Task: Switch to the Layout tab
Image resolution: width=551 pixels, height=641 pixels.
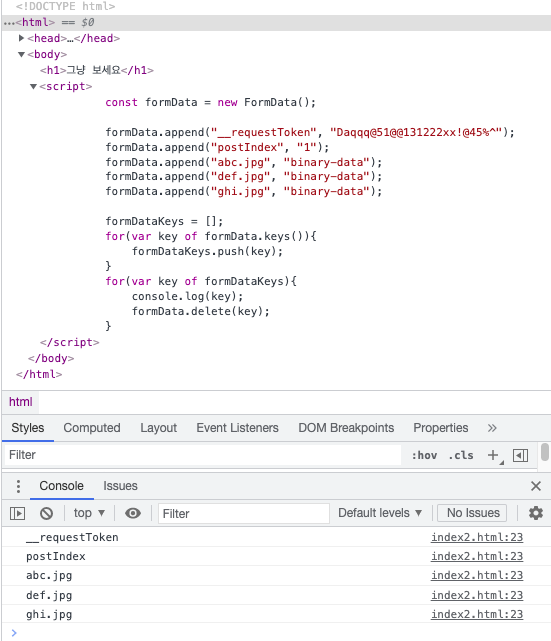Action: pyautogui.click(x=159, y=428)
